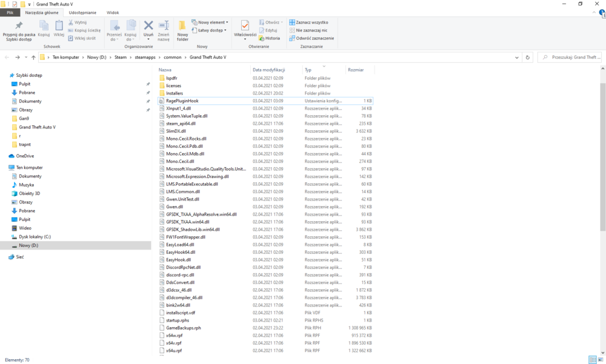Select bink2w64.dll file

[265, 305]
